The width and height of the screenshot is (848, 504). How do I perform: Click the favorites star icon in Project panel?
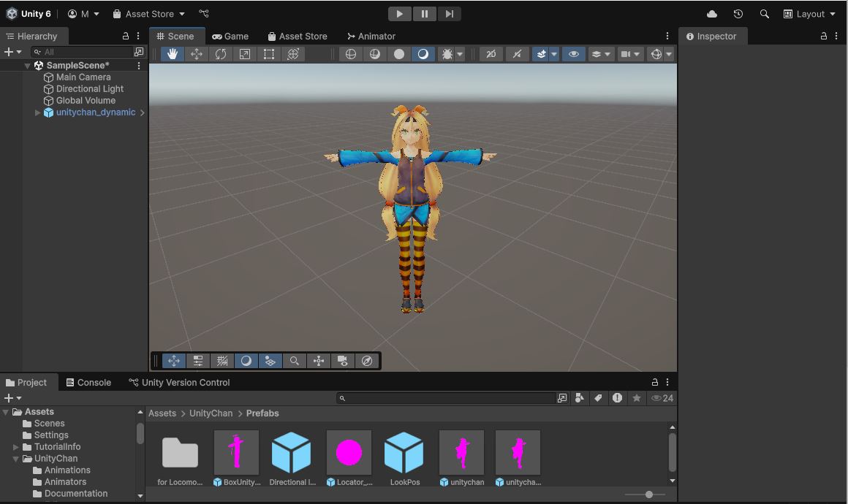637,398
